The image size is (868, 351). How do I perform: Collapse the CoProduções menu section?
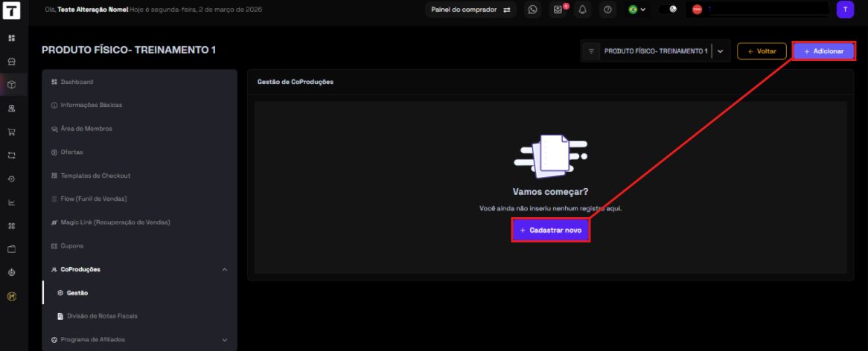point(225,269)
